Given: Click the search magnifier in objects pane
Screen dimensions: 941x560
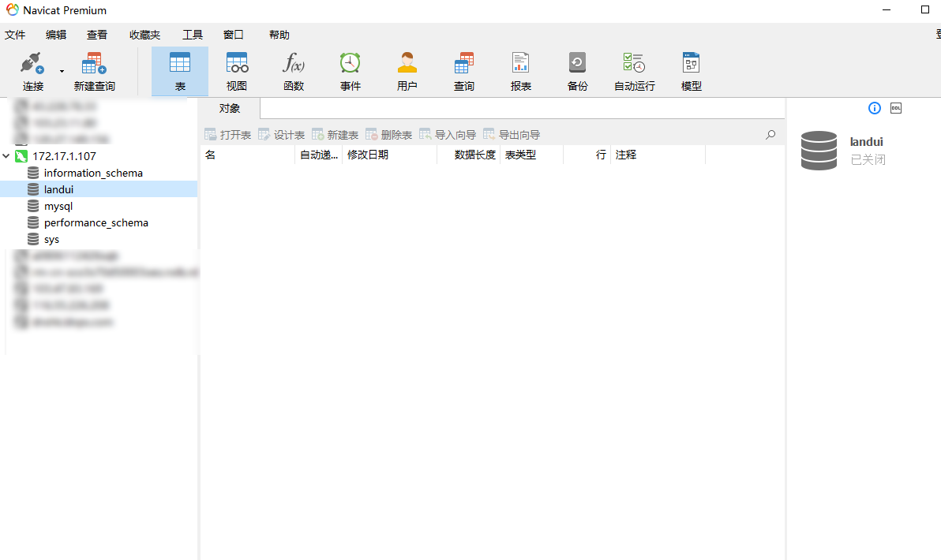Looking at the screenshot, I should coord(770,135).
